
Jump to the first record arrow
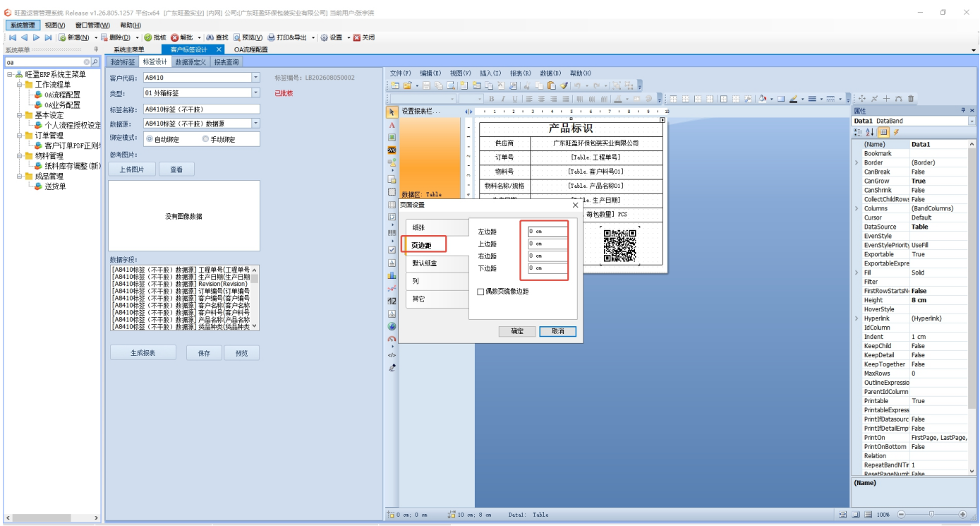[13, 37]
